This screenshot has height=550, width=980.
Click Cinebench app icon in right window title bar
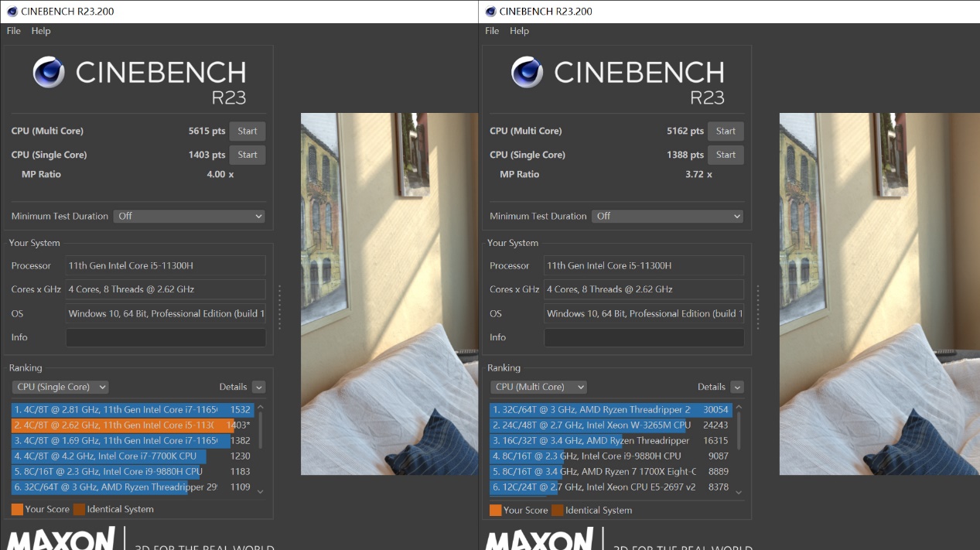tap(490, 11)
